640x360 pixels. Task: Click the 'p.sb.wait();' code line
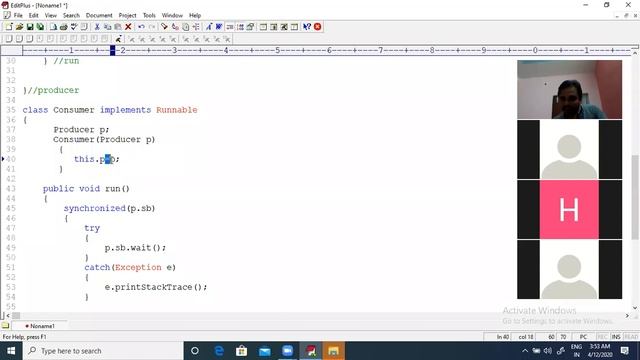click(x=135, y=248)
